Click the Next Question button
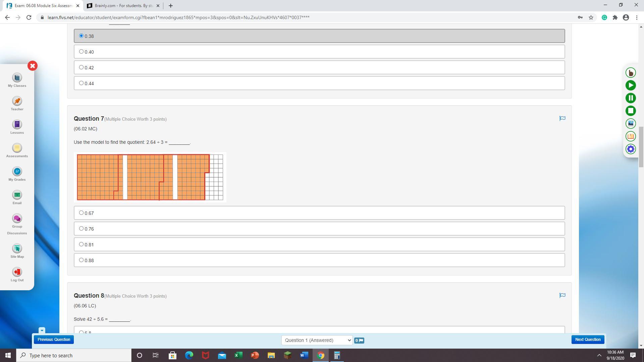The height and width of the screenshot is (362, 644). click(588, 340)
